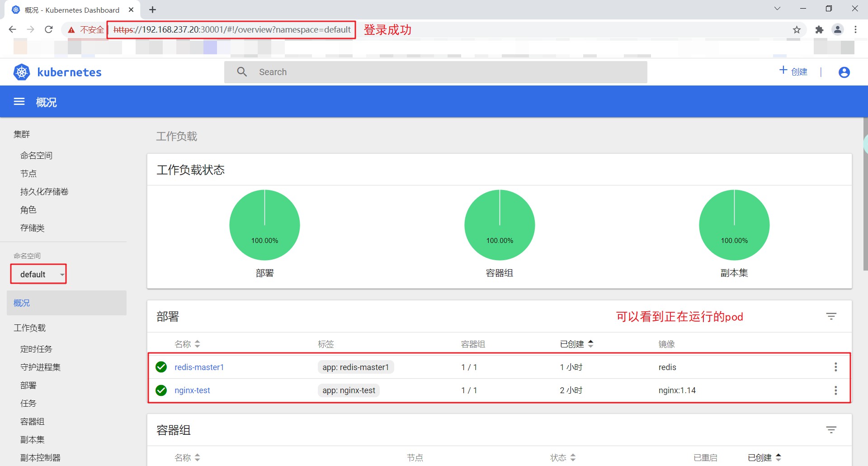
Task: Select 节点 in the sidebar
Action: (x=28, y=174)
